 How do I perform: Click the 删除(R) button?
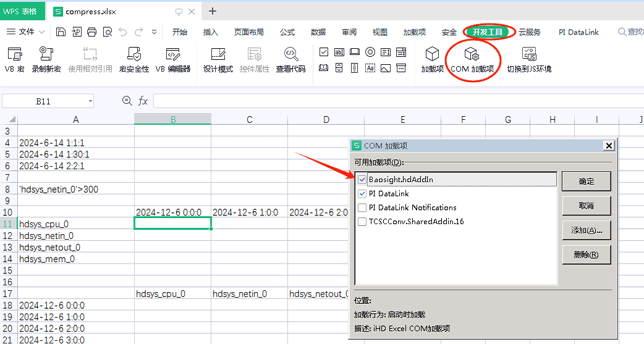tap(587, 254)
